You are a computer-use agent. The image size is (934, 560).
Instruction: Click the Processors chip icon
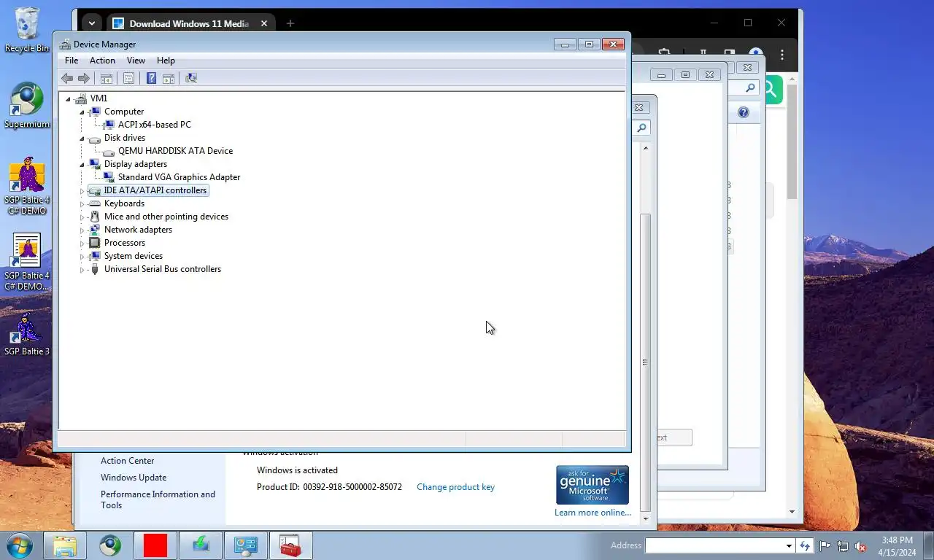[94, 243]
